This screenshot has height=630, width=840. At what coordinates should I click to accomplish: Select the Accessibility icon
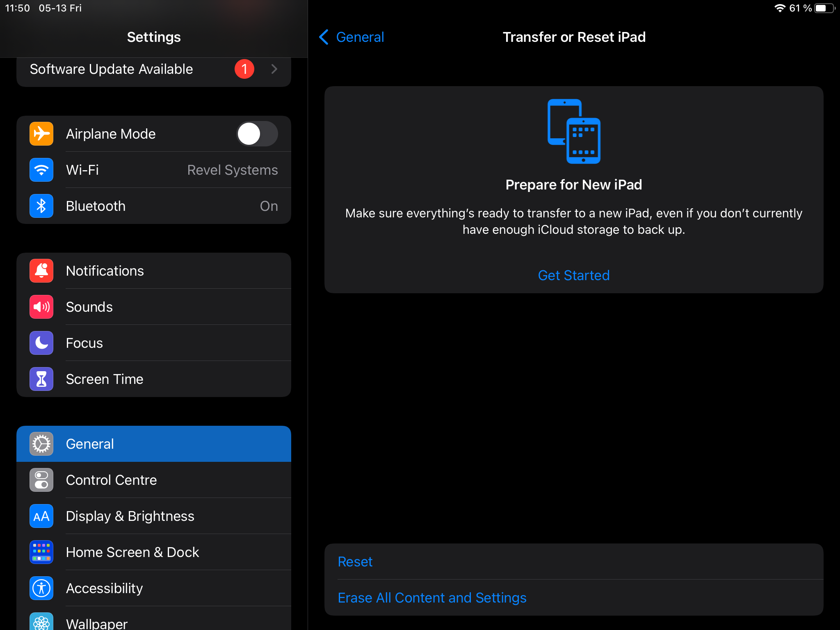coord(41,588)
